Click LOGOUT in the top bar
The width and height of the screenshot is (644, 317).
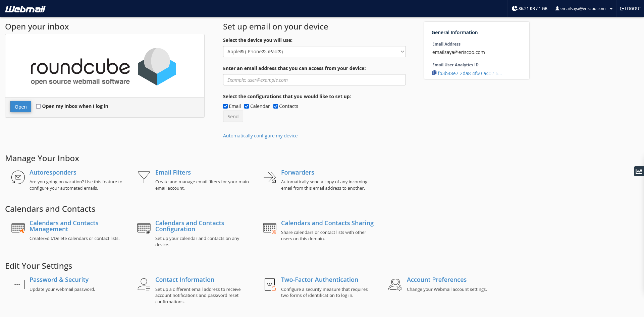[630, 9]
